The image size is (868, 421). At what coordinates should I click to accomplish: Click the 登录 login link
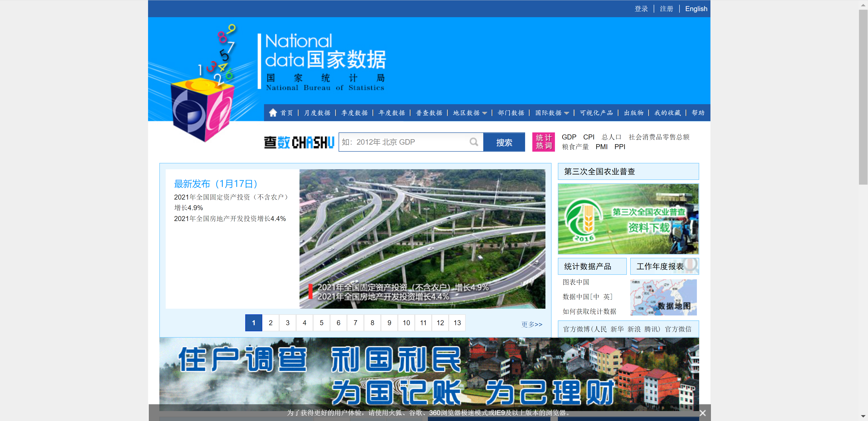click(641, 9)
